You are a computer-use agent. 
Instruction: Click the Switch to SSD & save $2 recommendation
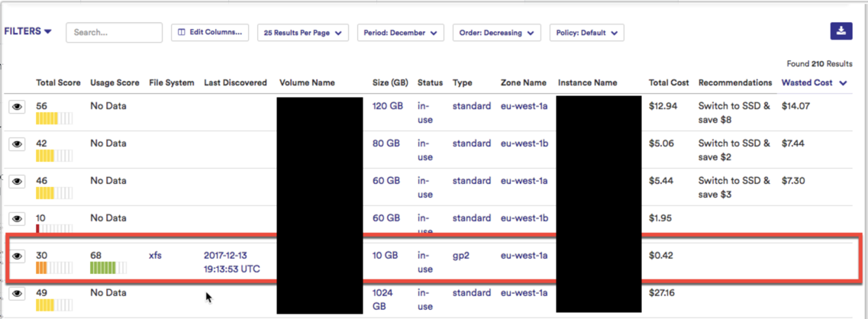click(734, 150)
